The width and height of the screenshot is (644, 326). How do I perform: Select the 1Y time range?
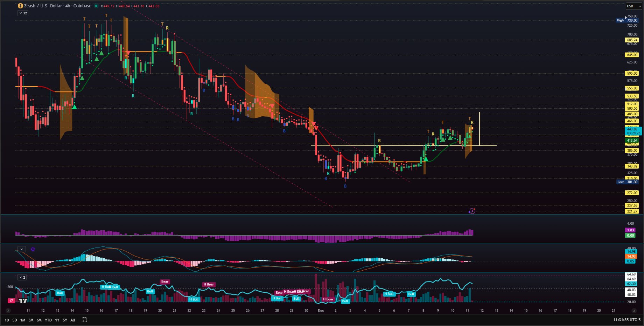pos(57,320)
